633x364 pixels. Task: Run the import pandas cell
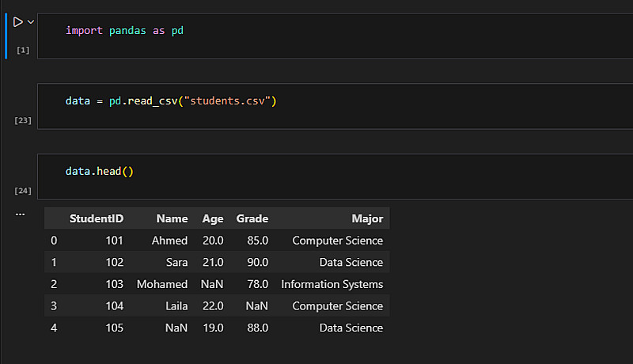[17, 22]
